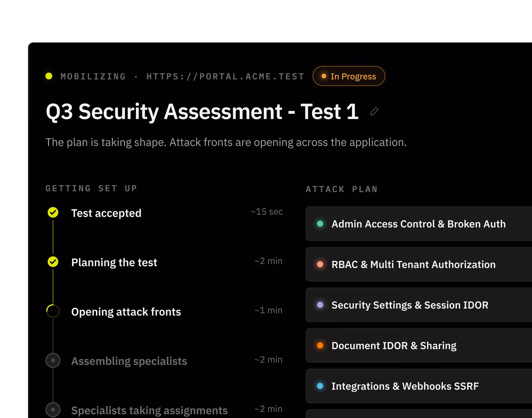Click the ~2 min duration for Planning the test
The height and width of the screenshot is (418, 532).
click(x=268, y=261)
